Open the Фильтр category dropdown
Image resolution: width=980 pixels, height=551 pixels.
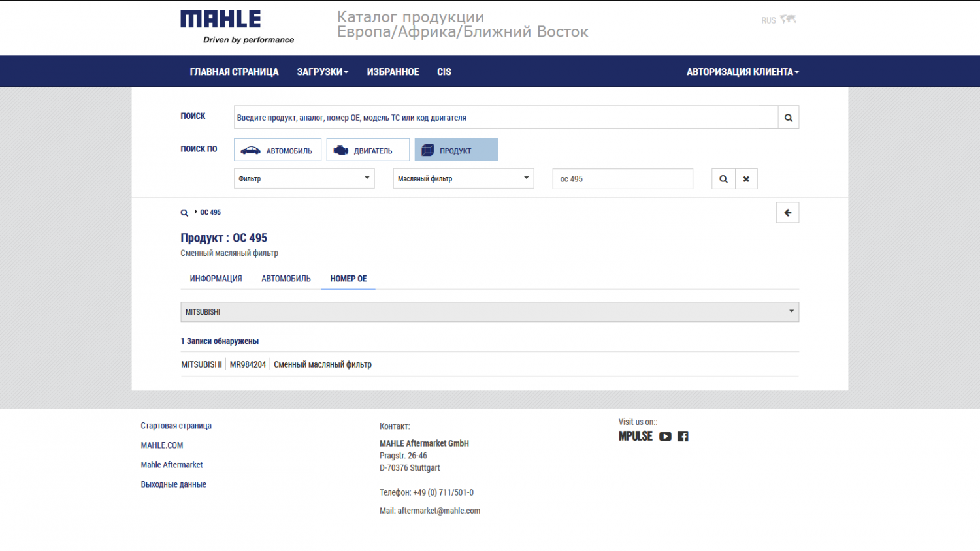pyautogui.click(x=304, y=179)
